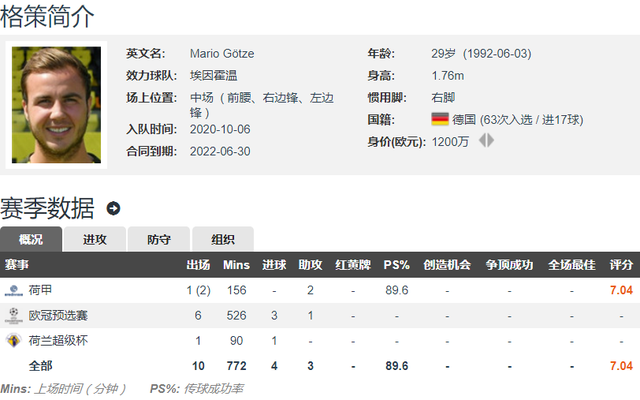Select the 概况 overview tab

[x=31, y=239]
